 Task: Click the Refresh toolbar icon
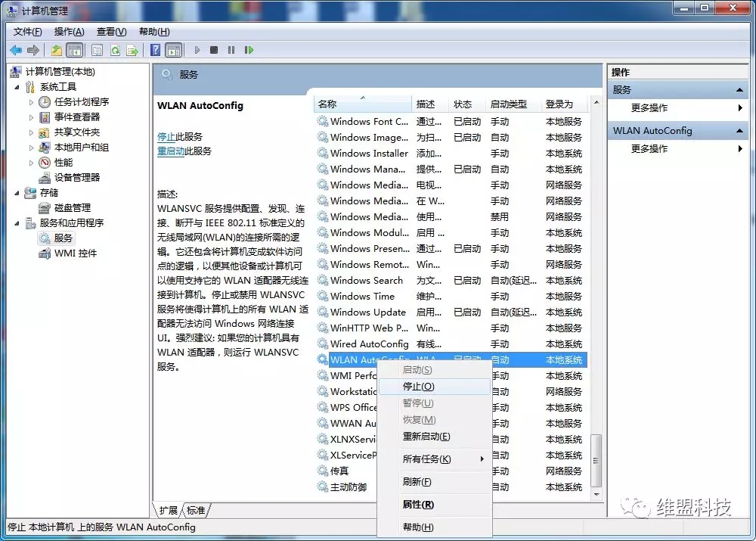pyautogui.click(x=115, y=50)
